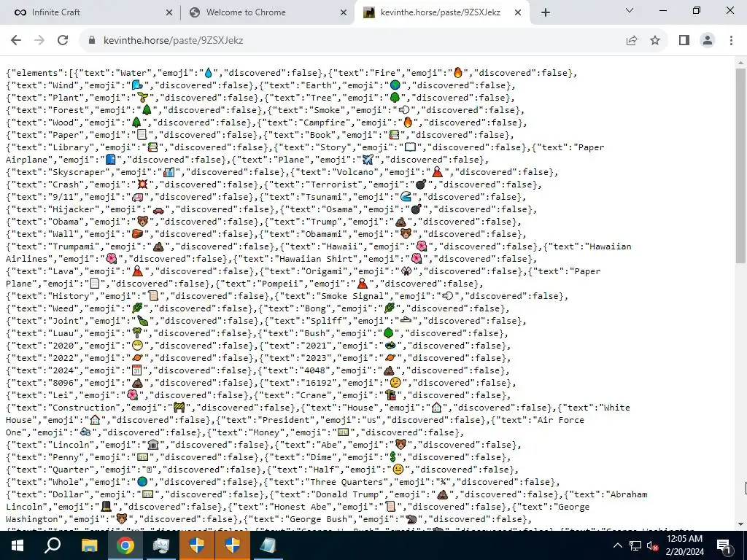Open Chrome three-dot menu
Viewport: 747px width, 560px height.
point(731,41)
